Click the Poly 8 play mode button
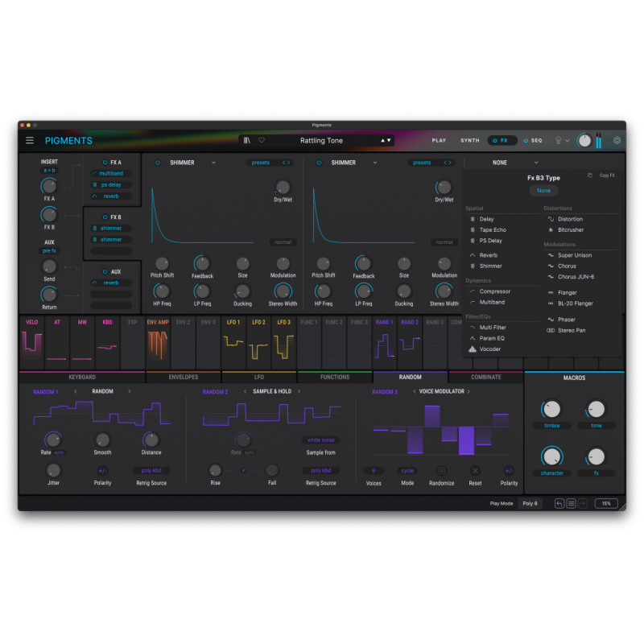The height and width of the screenshot is (644, 644). [x=530, y=502]
